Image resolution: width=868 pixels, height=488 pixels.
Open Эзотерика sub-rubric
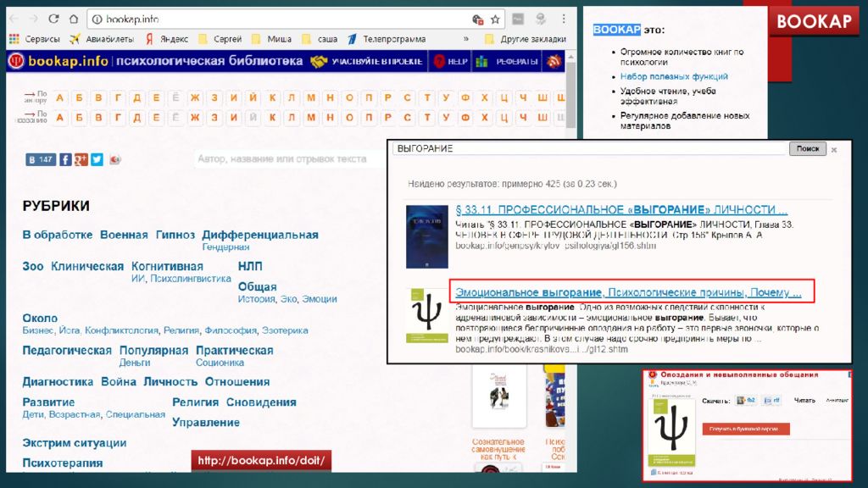pos(285,330)
